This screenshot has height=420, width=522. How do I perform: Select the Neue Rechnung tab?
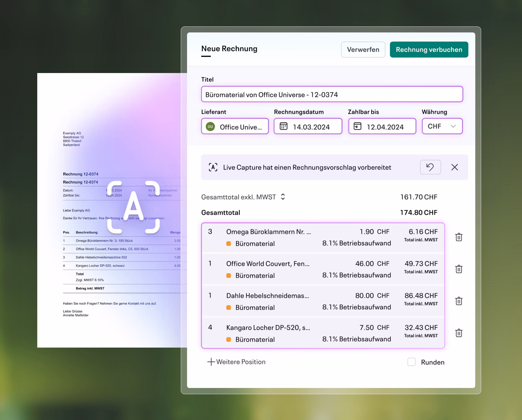tap(229, 49)
